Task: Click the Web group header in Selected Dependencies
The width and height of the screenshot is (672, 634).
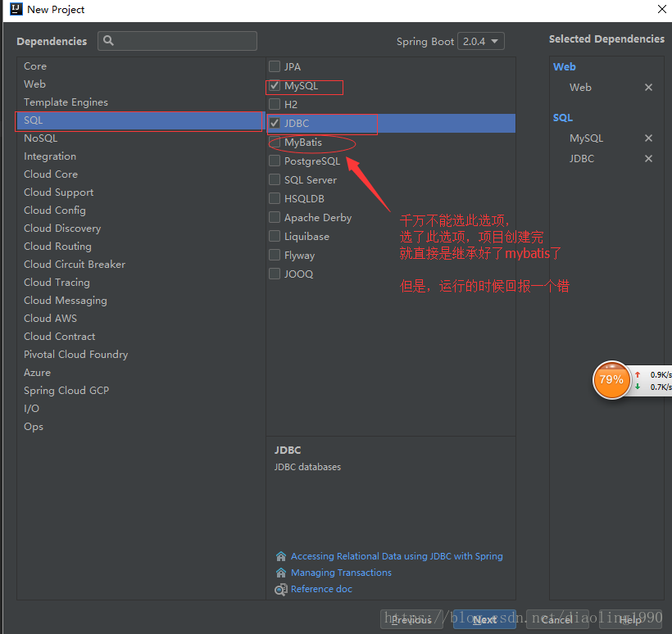Action: click(564, 67)
